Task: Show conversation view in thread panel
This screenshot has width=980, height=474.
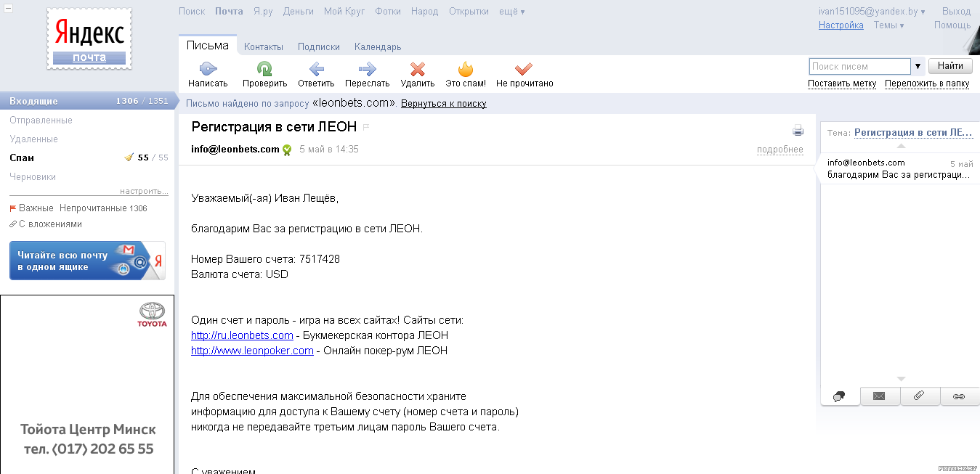Action: tap(841, 396)
